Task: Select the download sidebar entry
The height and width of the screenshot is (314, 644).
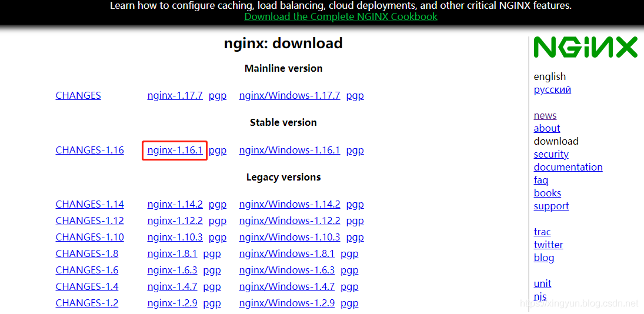Action: pos(556,141)
